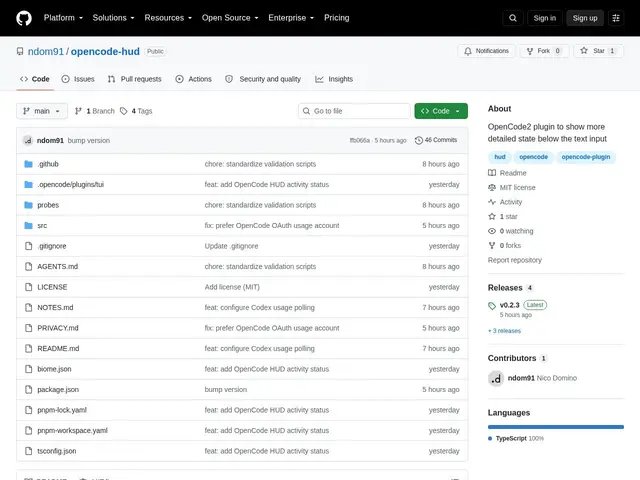
Task: Click the Readme book icon
Action: click(492, 173)
